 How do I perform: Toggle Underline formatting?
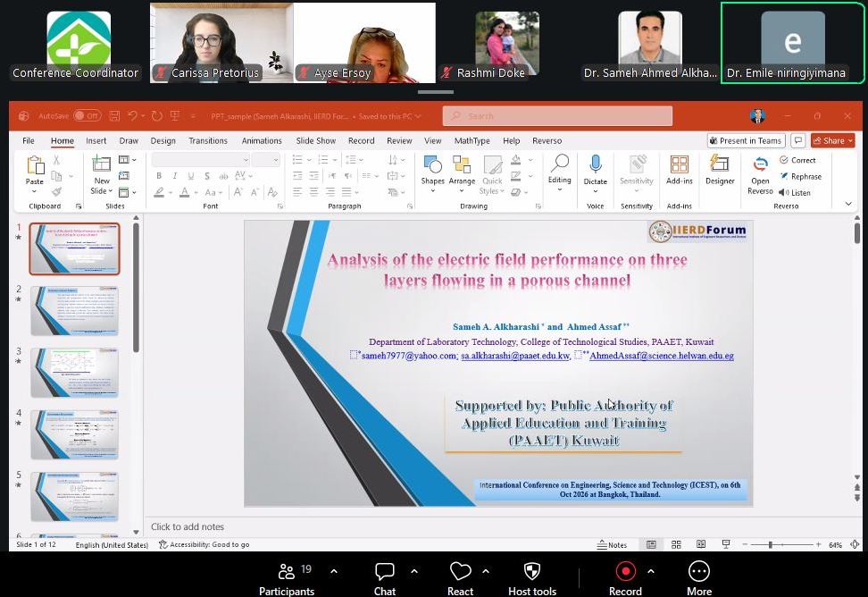(x=191, y=176)
